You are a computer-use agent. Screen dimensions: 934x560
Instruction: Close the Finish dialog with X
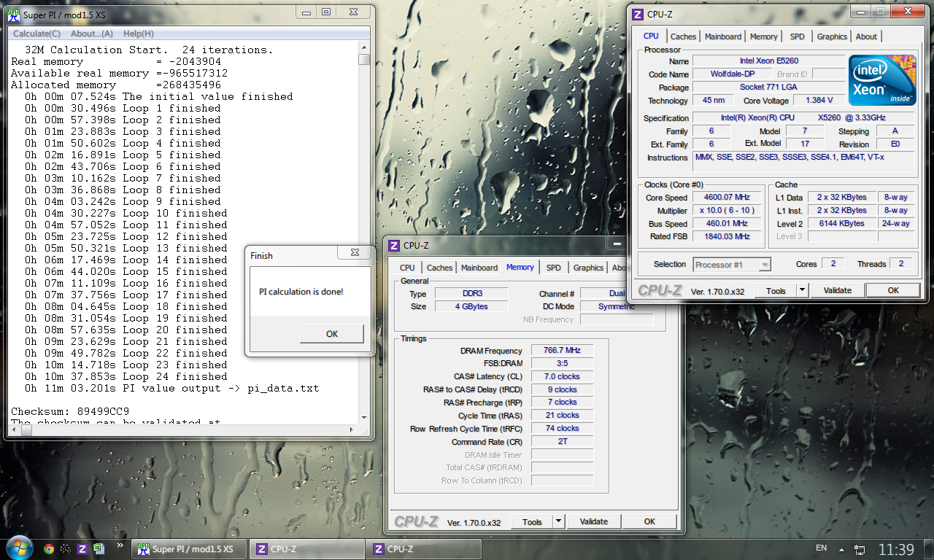pos(354,252)
